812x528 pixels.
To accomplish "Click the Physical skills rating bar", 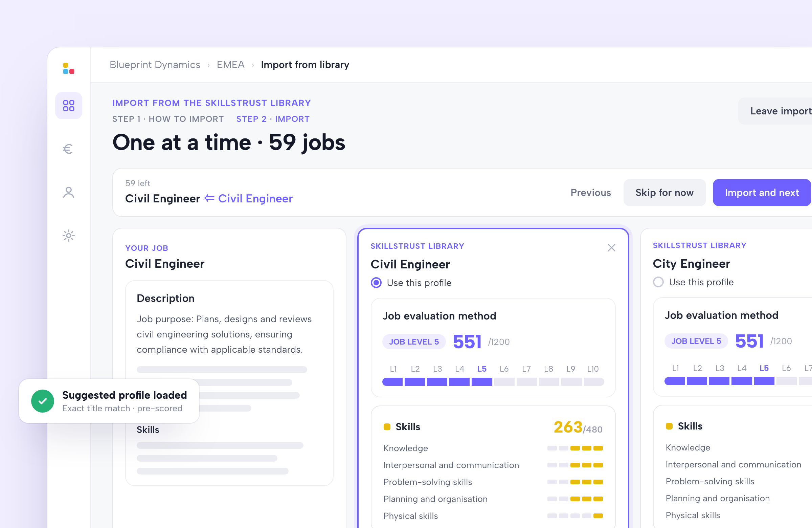I will (575, 516).
